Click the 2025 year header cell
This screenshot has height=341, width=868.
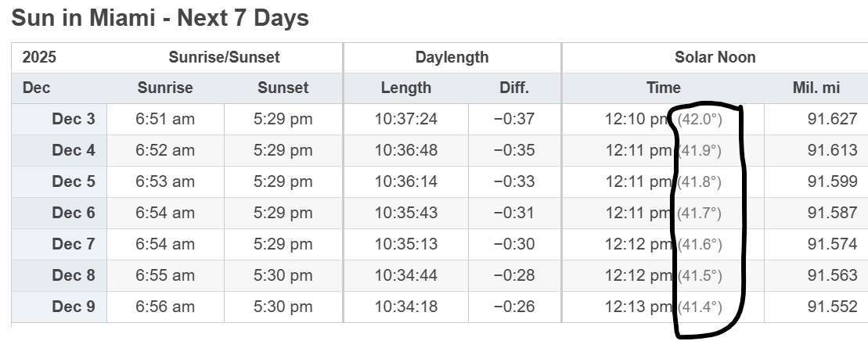click(39, 57)
